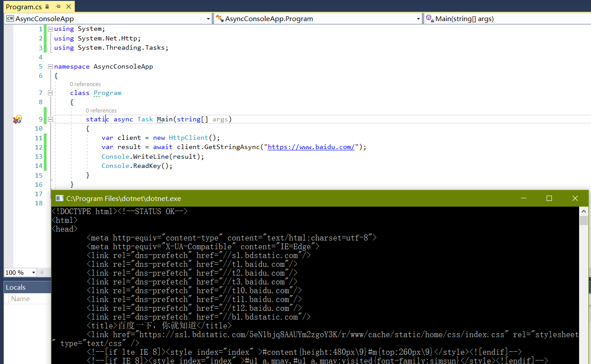The image size is (591, 364).
Task: Click the dotnet.exe console window icon
Action: pos(59,199)
